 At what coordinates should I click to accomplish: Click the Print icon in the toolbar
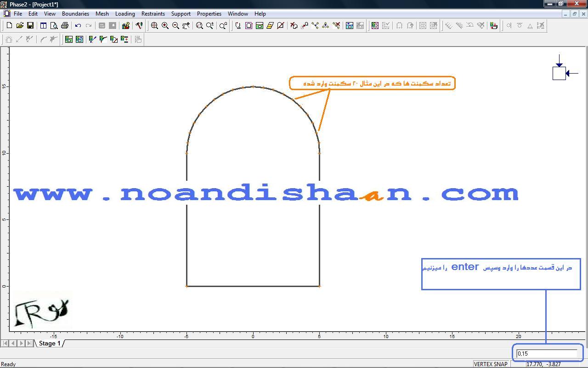click(65, 26)
